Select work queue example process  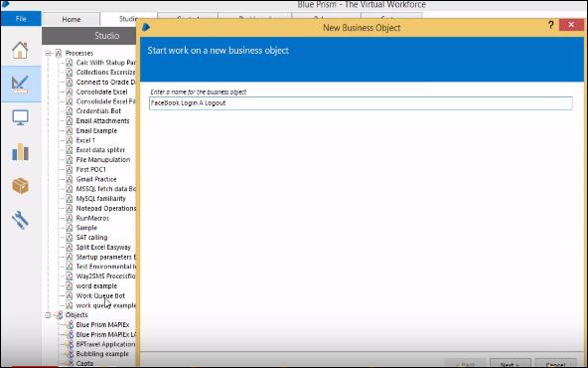tap(105, 305)
